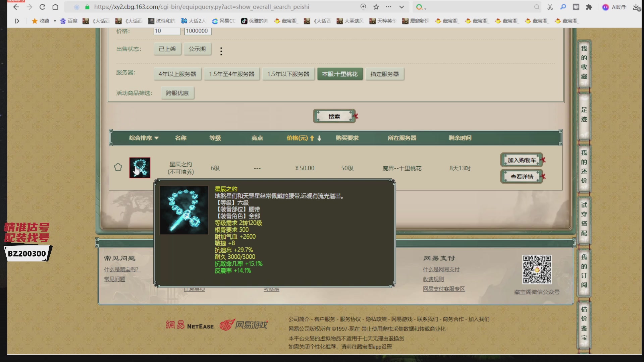Screen dimensions: 644x362
Task: Open the 天梓英华 bookmark
Action: pos(383,21)
